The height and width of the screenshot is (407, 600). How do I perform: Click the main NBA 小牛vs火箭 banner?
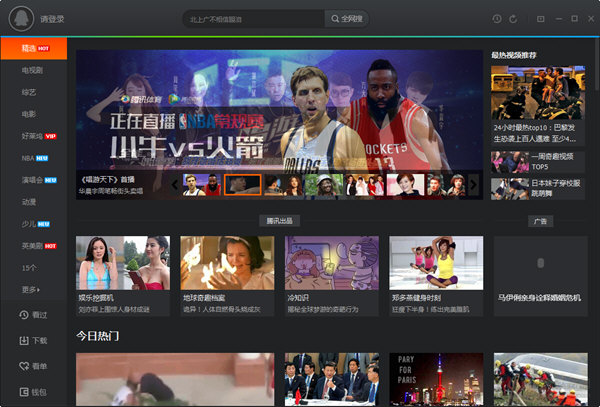point(279,110)
